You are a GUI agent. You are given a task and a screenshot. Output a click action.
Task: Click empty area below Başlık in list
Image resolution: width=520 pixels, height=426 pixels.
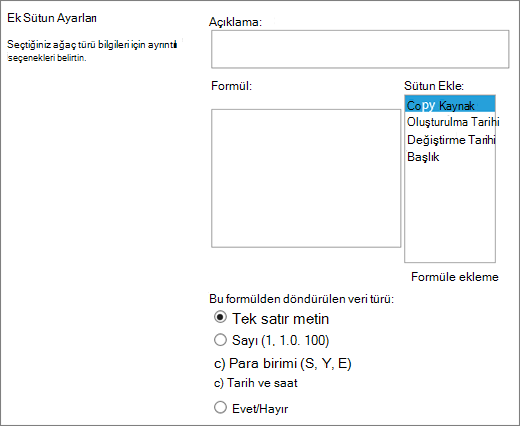(450, 213)
